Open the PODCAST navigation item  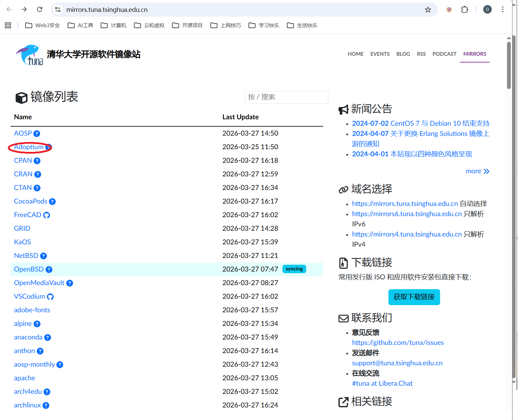pos(444,54)
